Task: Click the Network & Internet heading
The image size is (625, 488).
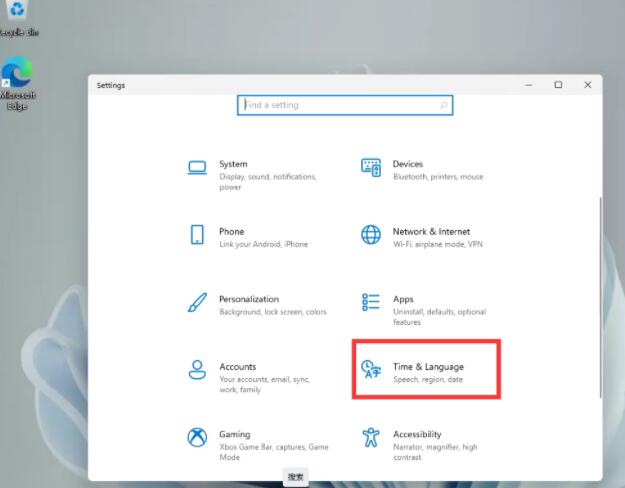Action: (431, 231)
